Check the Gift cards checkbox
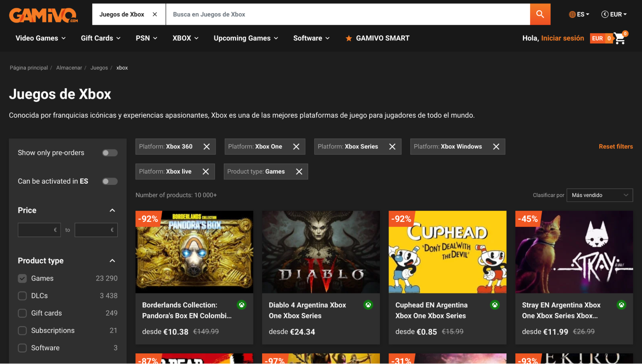The height and width of the screenshot is (364, 642). coord(22,313)
